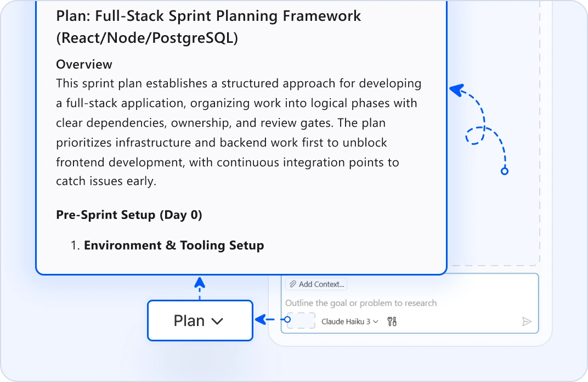This screenshot has height=382, width=588.
Task: Click the Add Context... button
Action: (316, 284)
